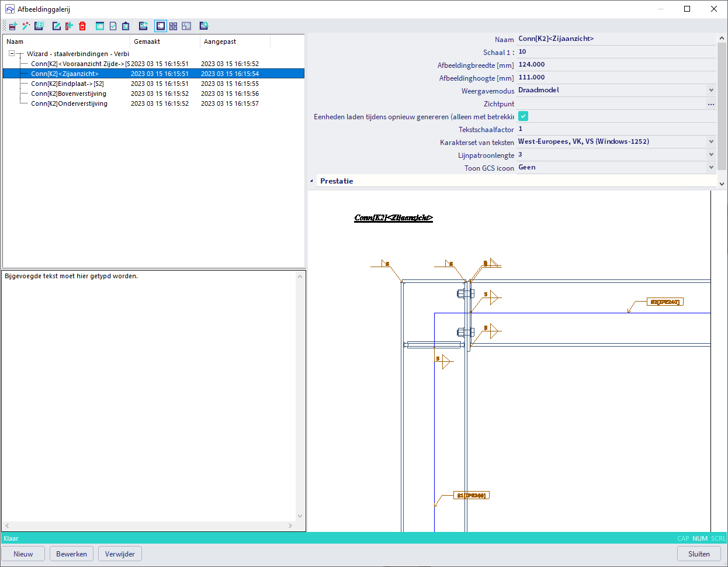Click the teal picture window toolbar icon
Screen dimensions: 728x567
pos(100,26)
